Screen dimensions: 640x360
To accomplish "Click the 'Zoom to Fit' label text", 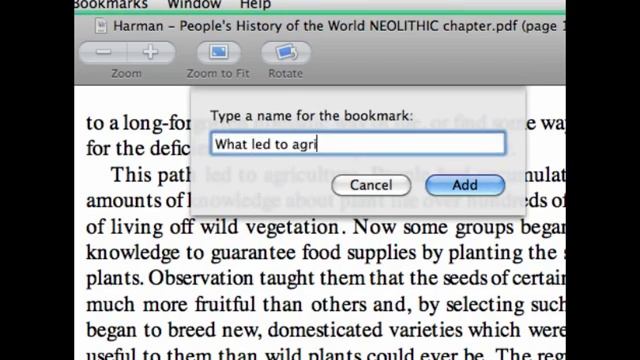I will [x=218, y=74].
